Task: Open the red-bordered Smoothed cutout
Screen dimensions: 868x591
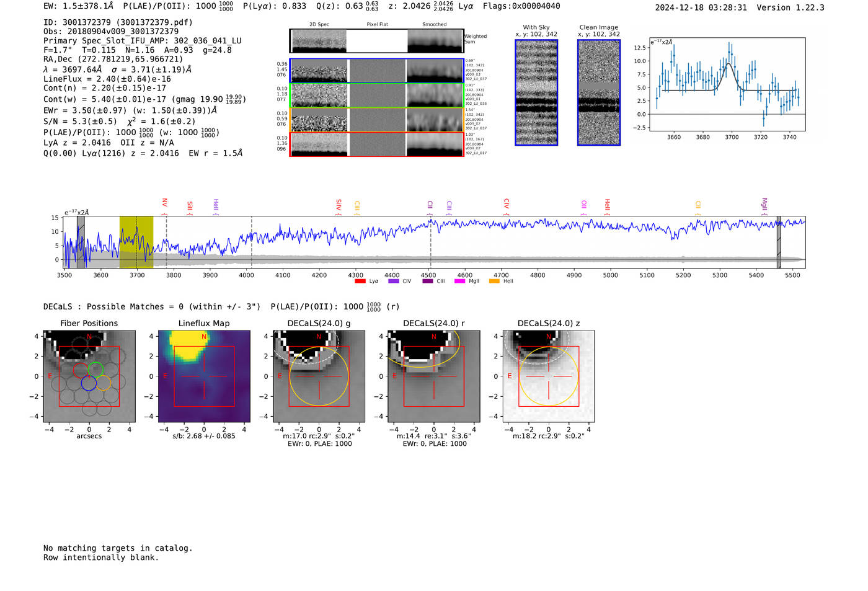Action: click(435, 144)
